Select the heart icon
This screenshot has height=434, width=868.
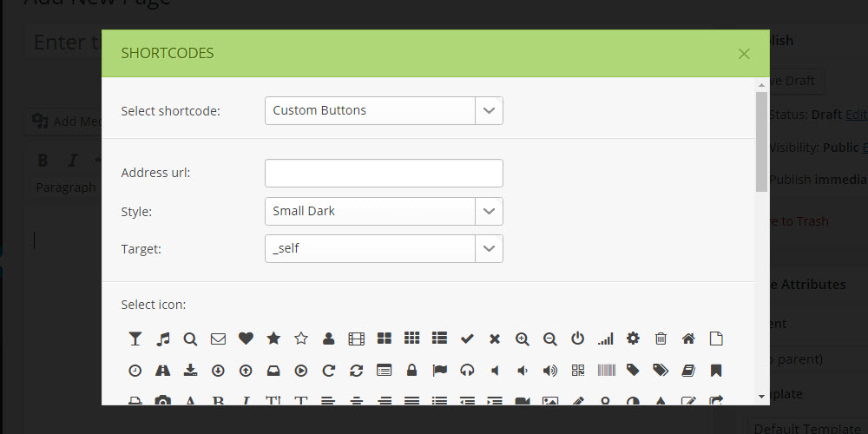click(246, 339)
